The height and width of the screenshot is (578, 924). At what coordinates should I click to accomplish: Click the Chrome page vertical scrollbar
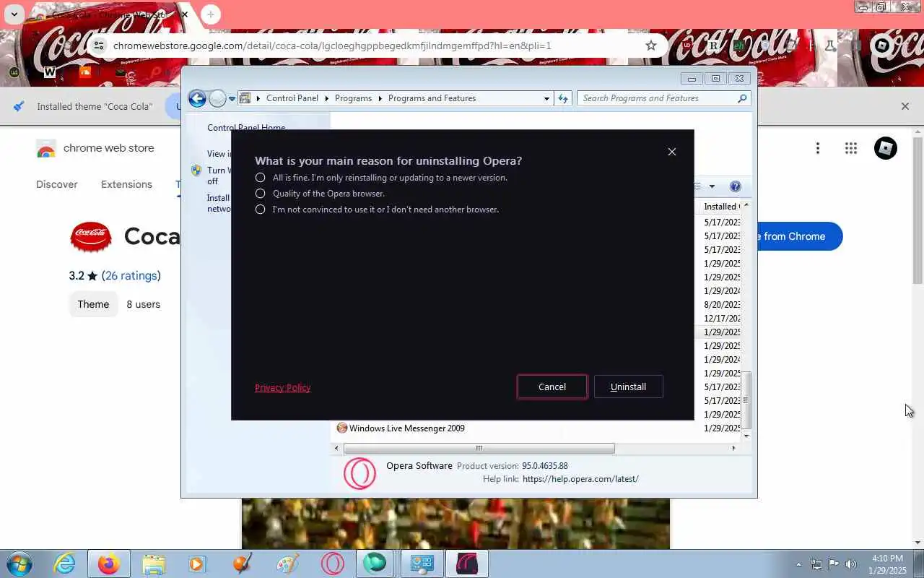coord(918,210)
